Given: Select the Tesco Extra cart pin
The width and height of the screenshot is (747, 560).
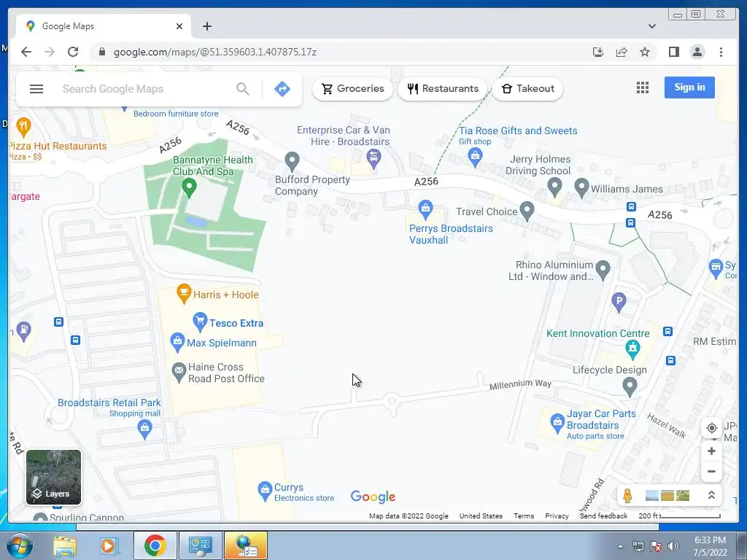Looking at the screenshot, I should [x=200, y=322].
